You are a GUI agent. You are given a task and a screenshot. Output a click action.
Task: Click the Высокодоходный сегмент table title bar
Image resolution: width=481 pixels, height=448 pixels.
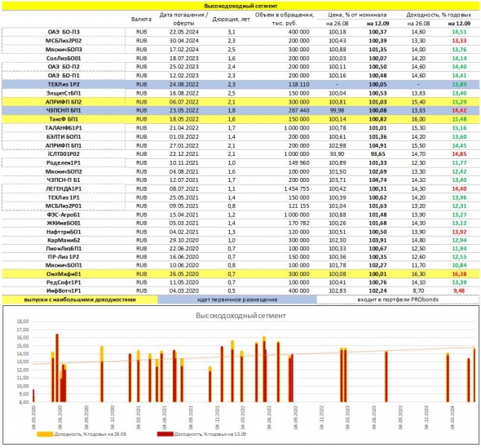[240, 6]
